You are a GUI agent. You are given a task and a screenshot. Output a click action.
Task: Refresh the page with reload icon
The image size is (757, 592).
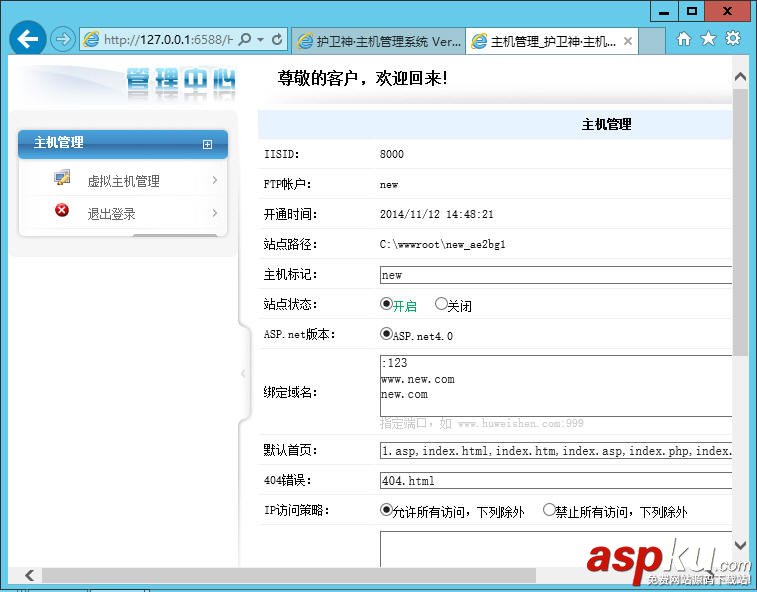(x=277, y=39)
